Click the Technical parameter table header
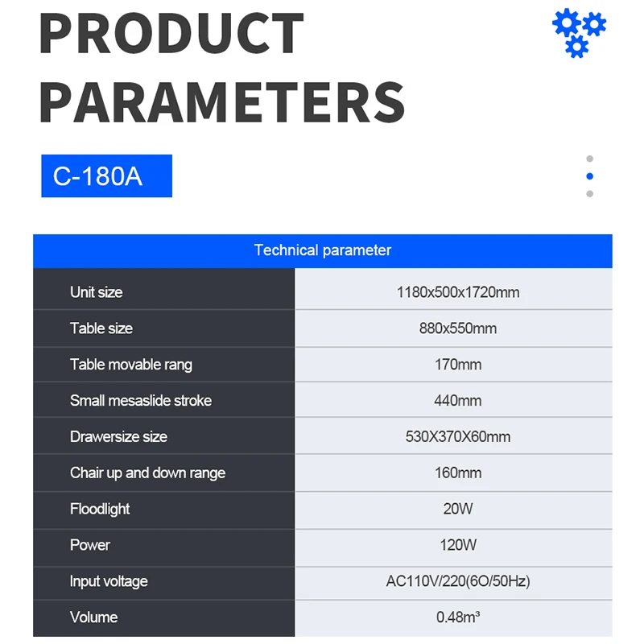644x644 pixels. coord(322,250)
